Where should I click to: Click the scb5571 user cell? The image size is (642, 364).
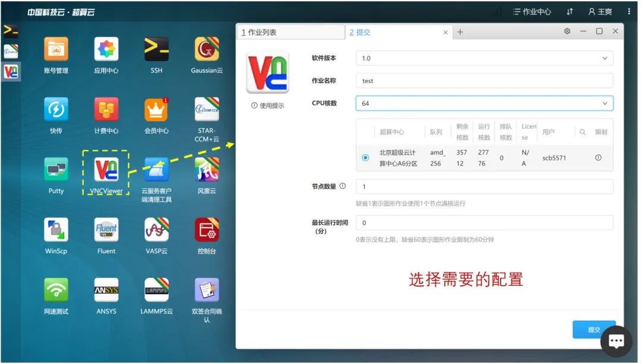tap(554, 158)
